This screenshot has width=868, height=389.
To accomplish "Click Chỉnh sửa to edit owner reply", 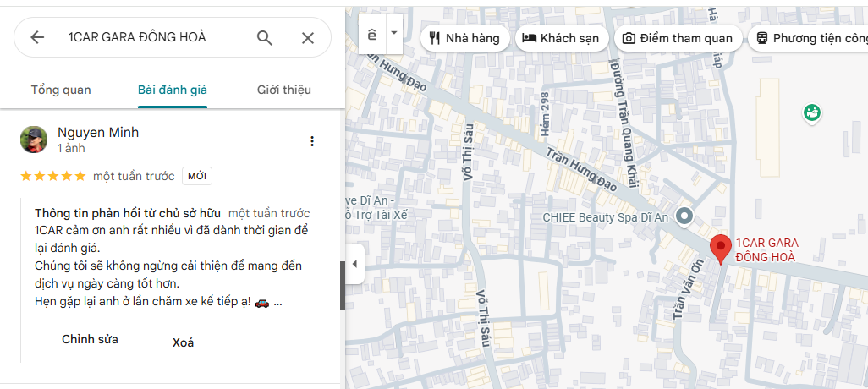I will tap(91, 339).
